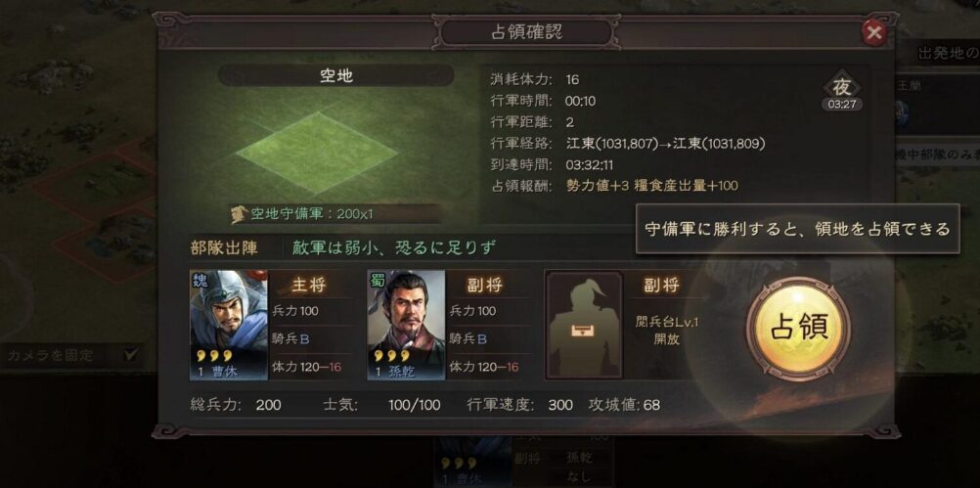
Task: Toggle the カメラを固定 checkbox
Action: [x=131, y=354]
